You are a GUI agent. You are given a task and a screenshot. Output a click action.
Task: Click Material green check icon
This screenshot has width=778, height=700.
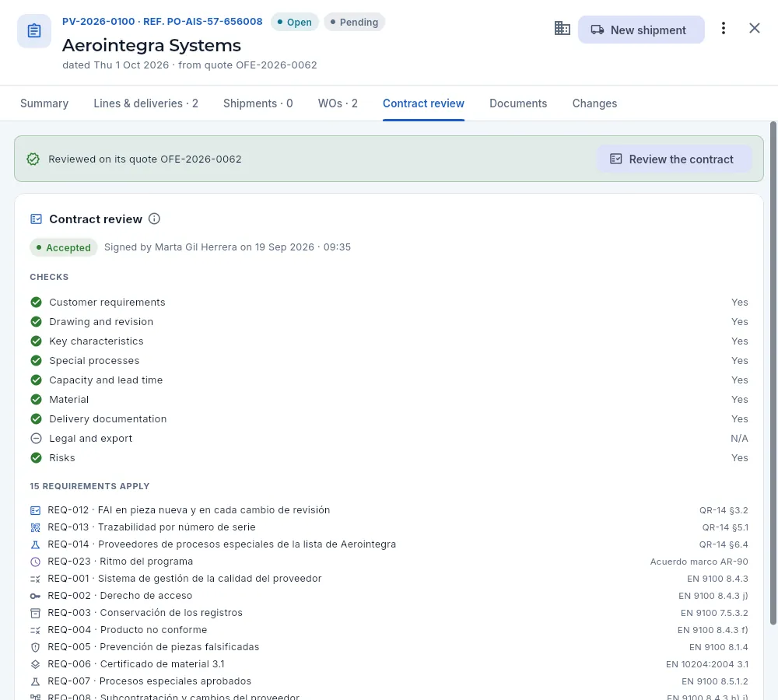pyautogui.click(x=37, y=399)
